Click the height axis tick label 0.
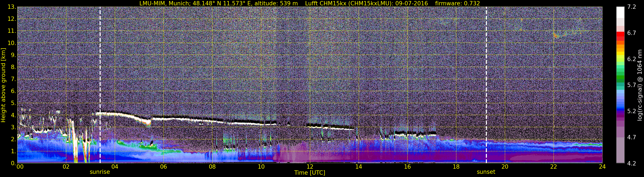 coord(13,163)
